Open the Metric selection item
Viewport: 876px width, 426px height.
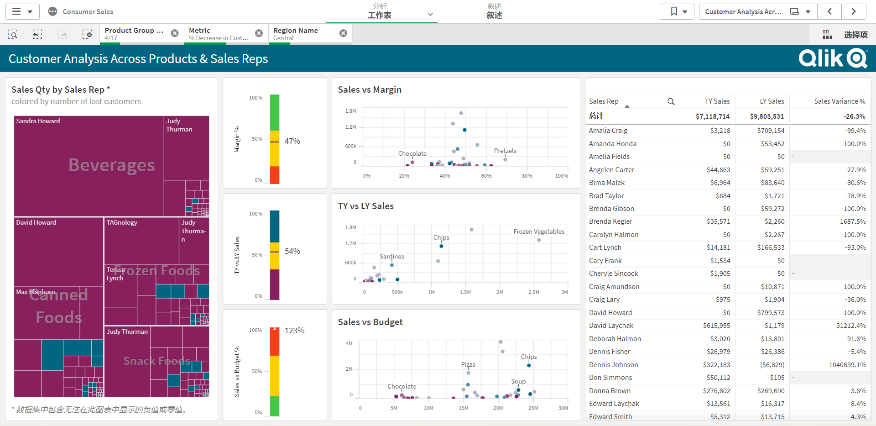click(219, 34)
